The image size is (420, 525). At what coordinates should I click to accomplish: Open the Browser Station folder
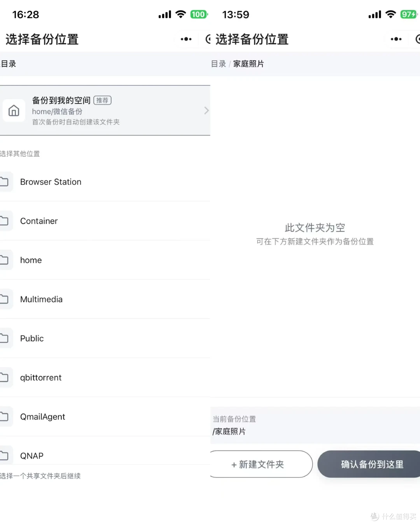click(105, 182)
